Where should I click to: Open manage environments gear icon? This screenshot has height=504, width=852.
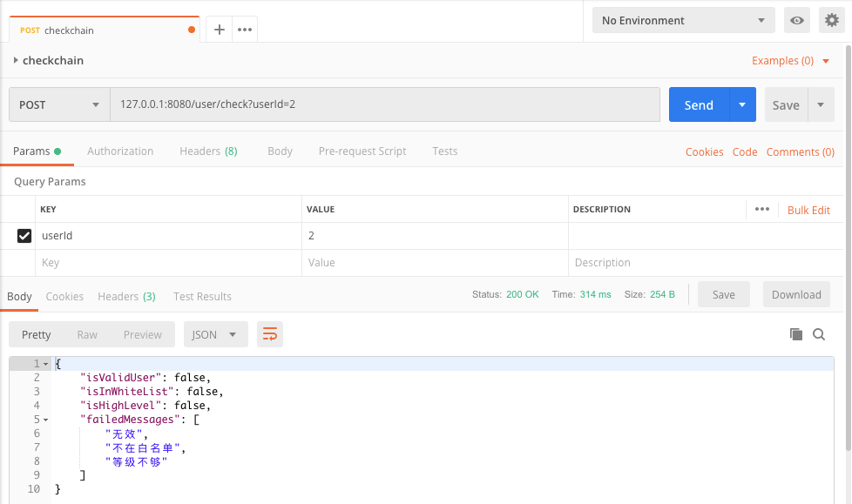coord(832,21)
